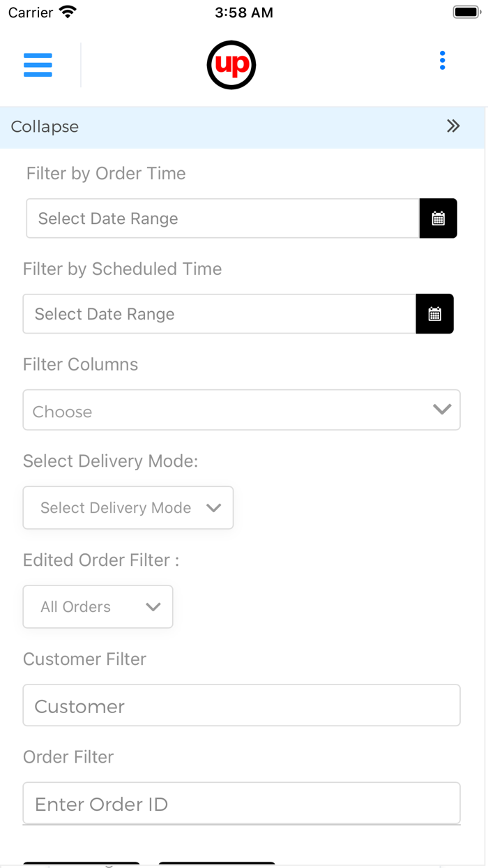Tap the Filter by Order Time label
This screenshot has height=868, width=488.
click(x=106, y=174)
